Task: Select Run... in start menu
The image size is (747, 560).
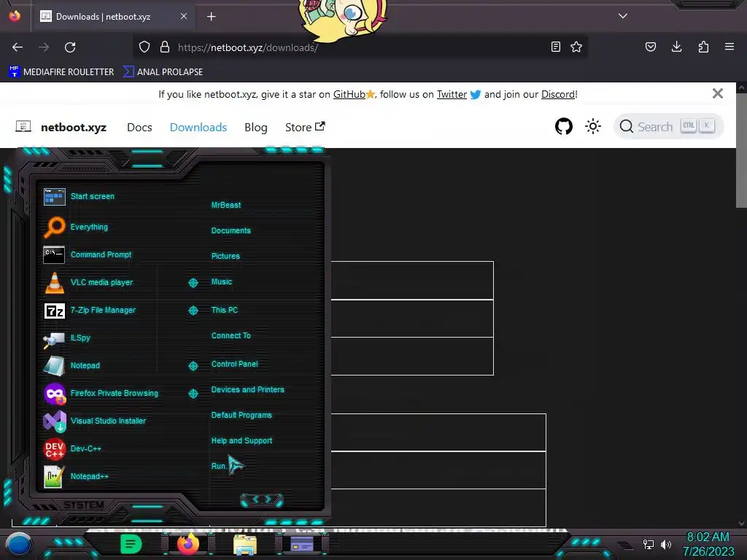Action: coord(219,466)
